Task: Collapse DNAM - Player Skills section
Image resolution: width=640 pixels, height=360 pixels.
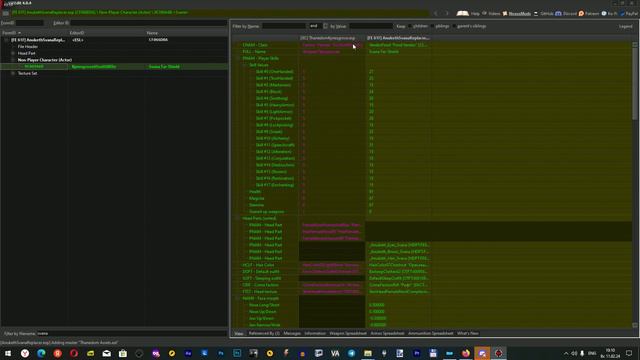Action: pyautogui.click(x=239, y=58)
